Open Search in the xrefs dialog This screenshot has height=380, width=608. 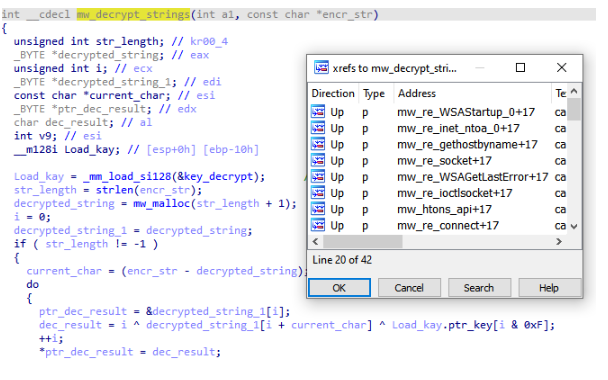[479, 288]
